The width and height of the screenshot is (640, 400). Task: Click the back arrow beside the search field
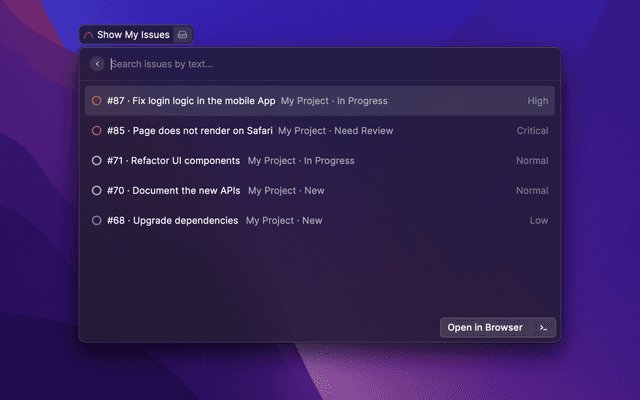tap(97, 64)
